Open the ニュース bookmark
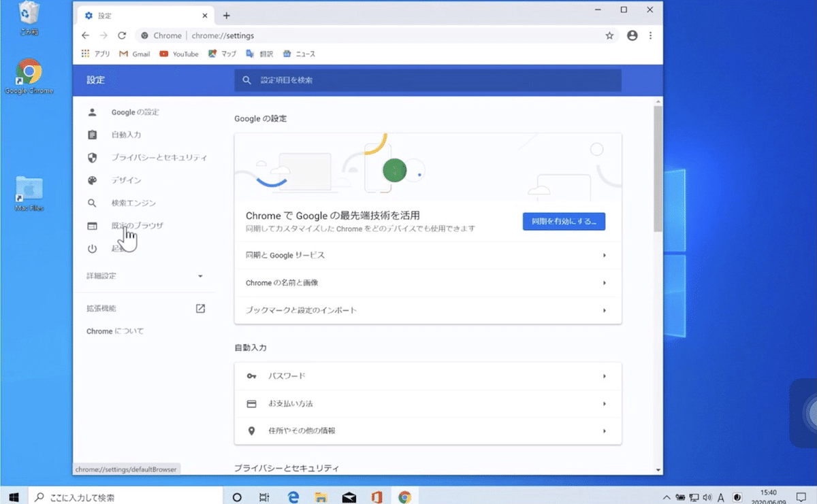This screenshot has width=817, height=504. (299, 54)
